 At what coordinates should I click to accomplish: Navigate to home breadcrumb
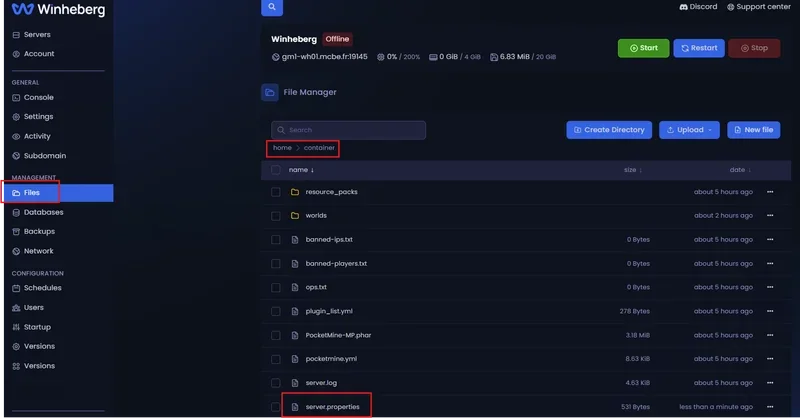click(282, 148)
